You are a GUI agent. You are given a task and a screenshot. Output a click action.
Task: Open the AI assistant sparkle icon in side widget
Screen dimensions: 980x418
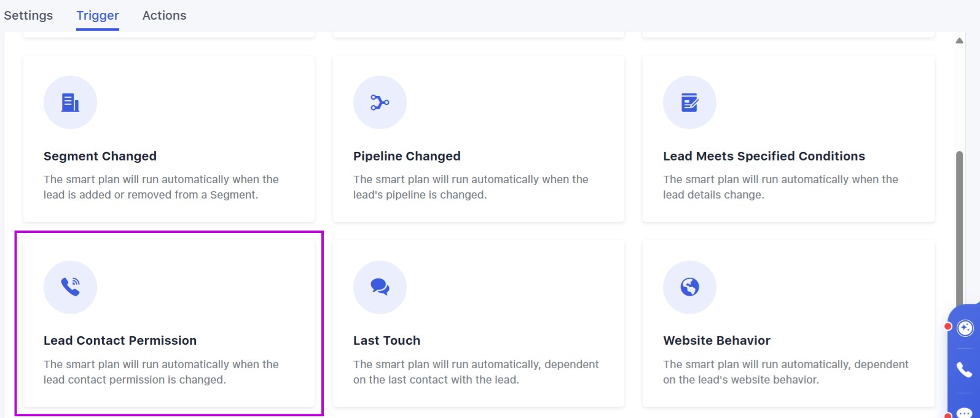965,328
